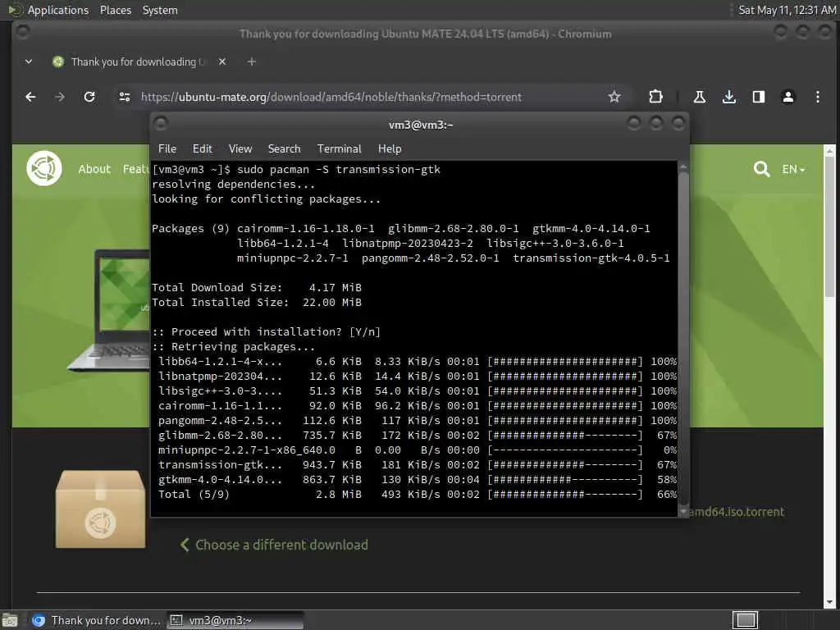Click the 'Proceed with installation? [Y/n]' line
The height and width of the screenshot is (630, 840).
[x=267, y=331]
